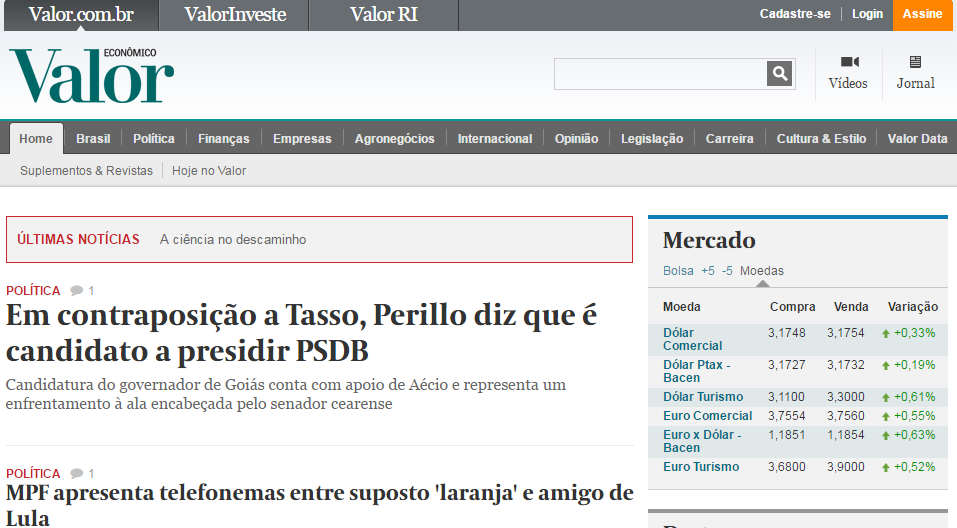Open Suplementos & Revistas submenu link
The image size is (957, 528).
click(x=86, y=171)
